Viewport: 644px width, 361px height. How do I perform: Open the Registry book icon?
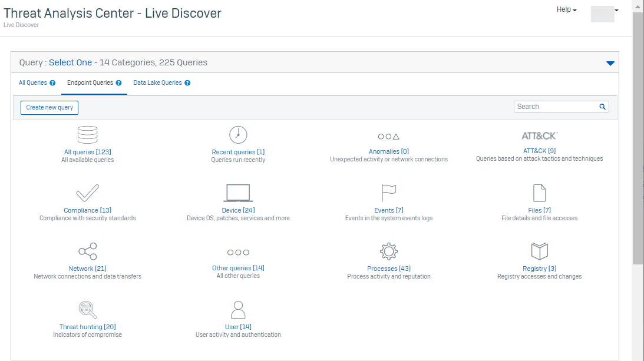539,251
